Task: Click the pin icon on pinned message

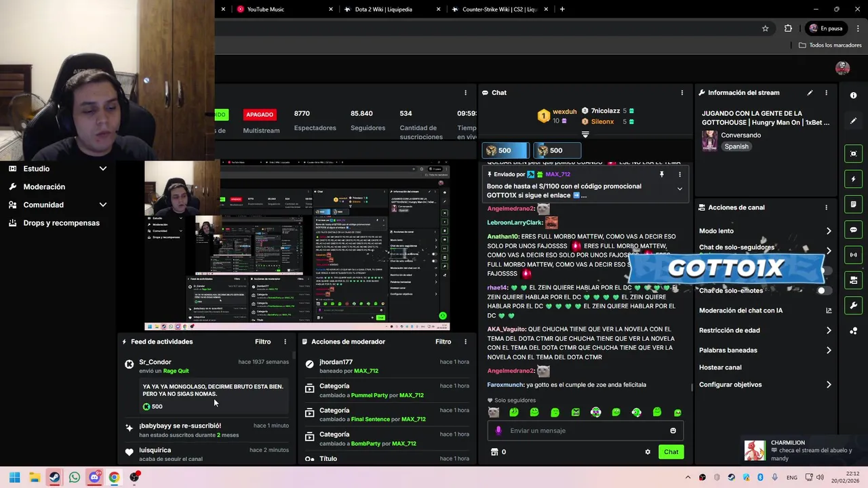Action: click(661, 174)
